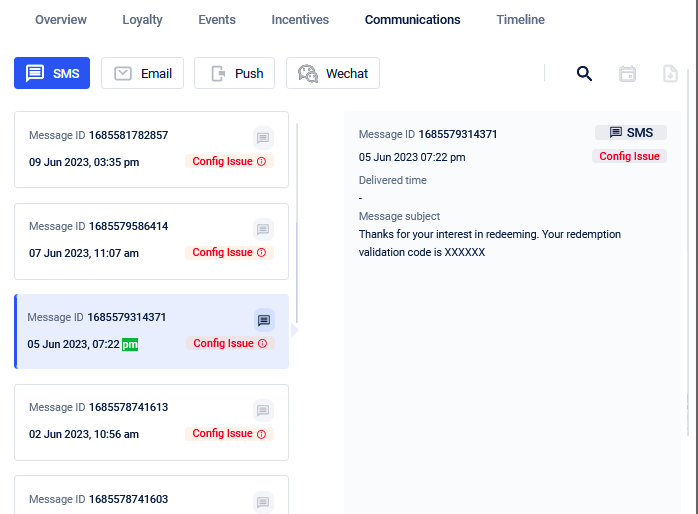The width and height of the screenshot is (698, 514).
Task: Click the Message subject label
Action: (399, 216)
